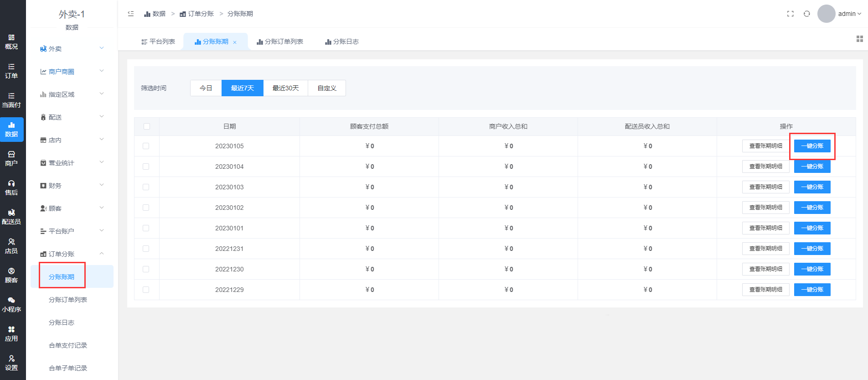Select the 数据 data sidebar icon

(11, 130)
